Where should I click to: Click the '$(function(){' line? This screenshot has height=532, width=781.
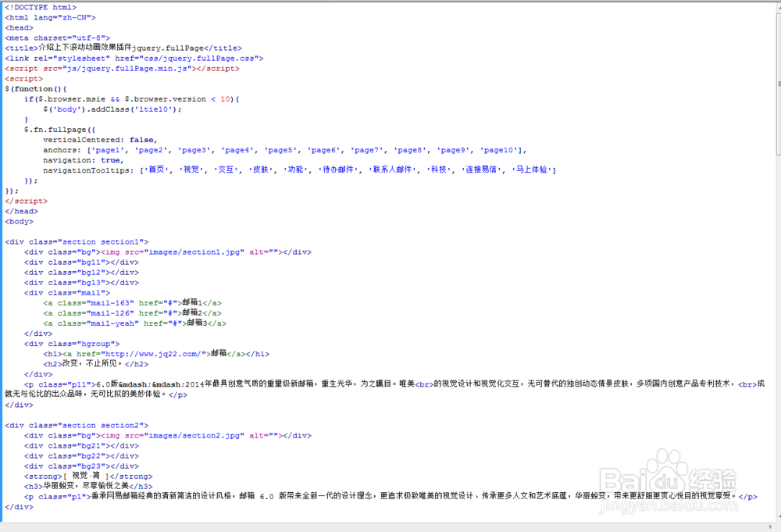coord(36,89)
